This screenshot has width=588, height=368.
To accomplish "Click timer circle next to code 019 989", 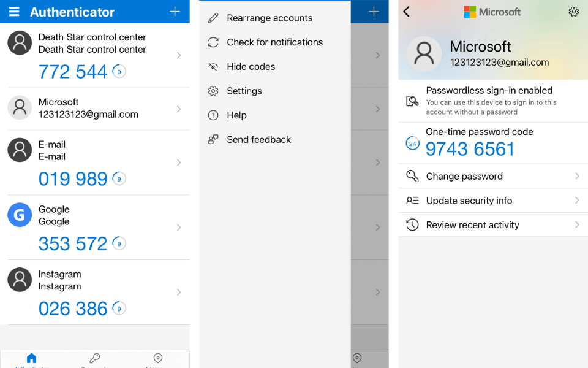I will (119, 178).
